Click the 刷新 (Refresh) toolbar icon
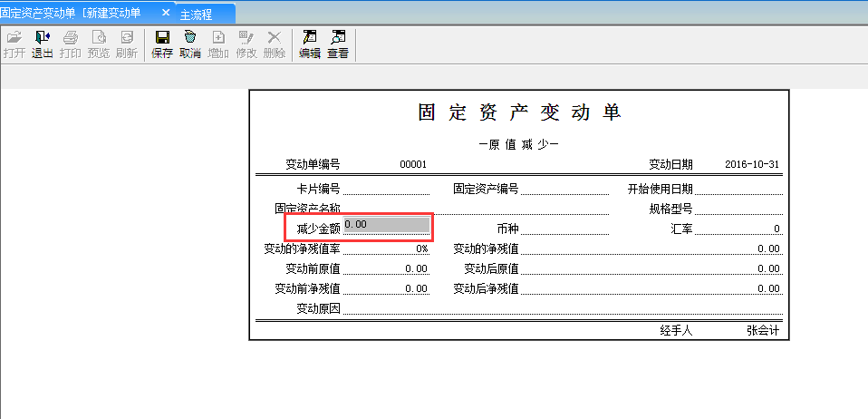 coord(126,44)
